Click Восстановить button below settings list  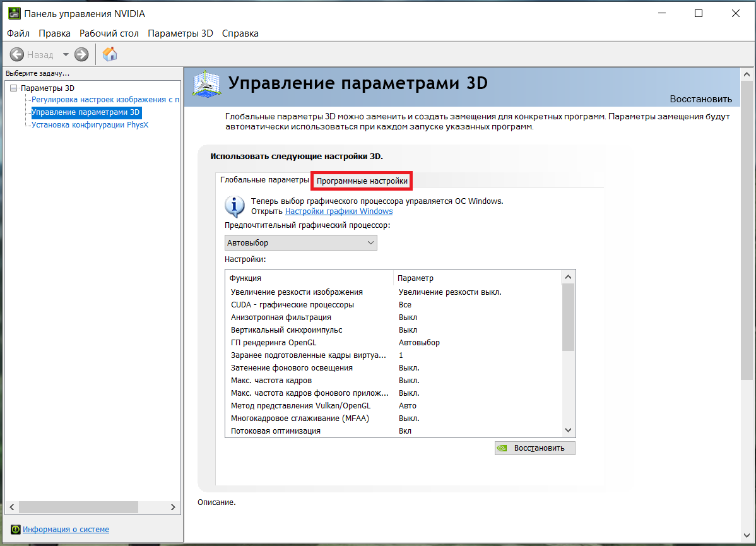[535, 448]
